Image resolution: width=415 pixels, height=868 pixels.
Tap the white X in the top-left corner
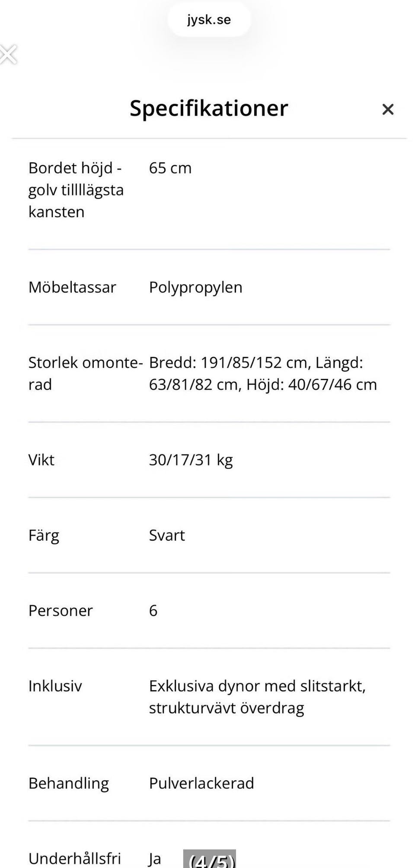tap(8, 54)
